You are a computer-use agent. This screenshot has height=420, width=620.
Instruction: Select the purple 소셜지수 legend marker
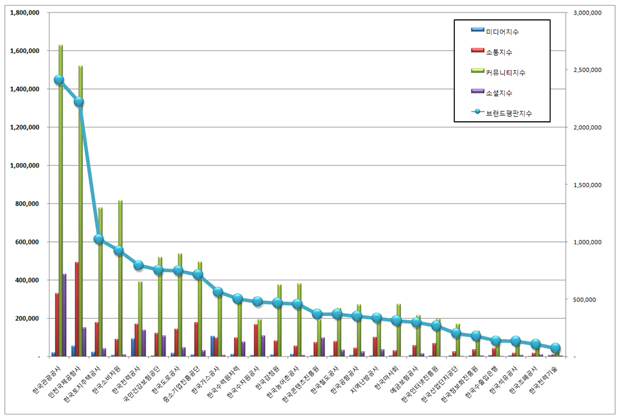point(478,91)
